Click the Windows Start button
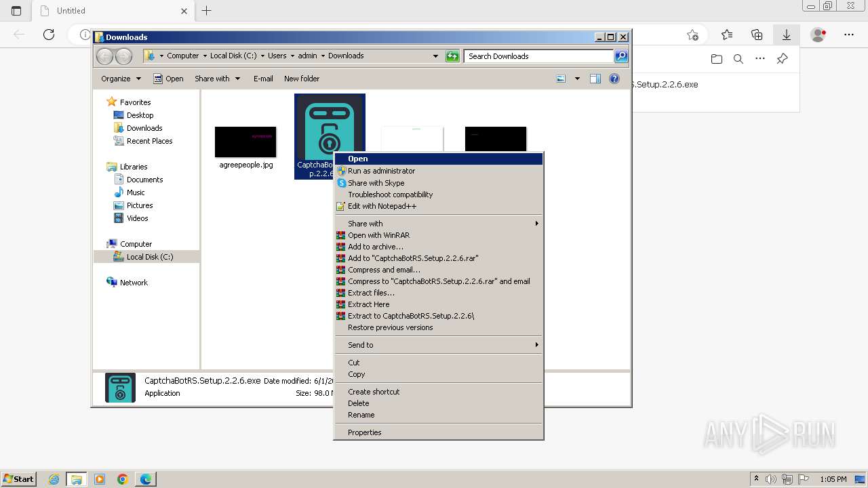The height and width of the screenshot is (488, 868). 18,479
